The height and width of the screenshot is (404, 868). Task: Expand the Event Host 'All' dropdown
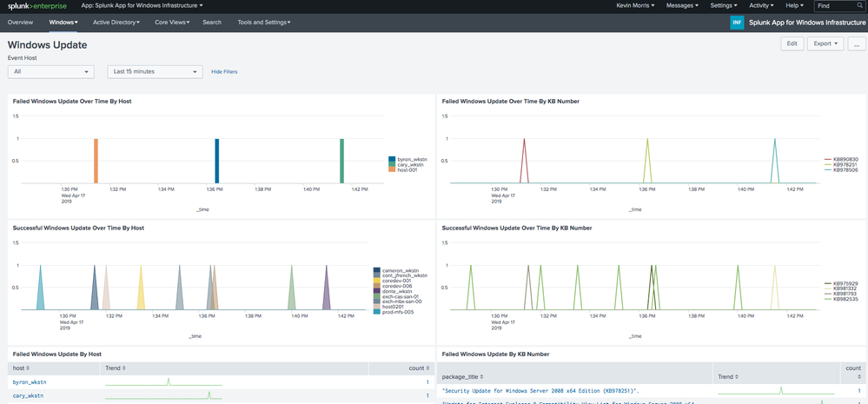51,71
